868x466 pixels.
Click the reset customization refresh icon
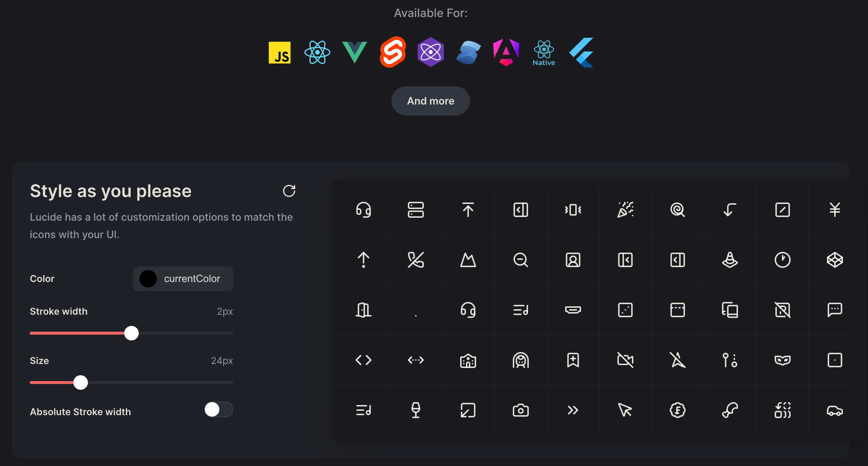pos(289,191)
